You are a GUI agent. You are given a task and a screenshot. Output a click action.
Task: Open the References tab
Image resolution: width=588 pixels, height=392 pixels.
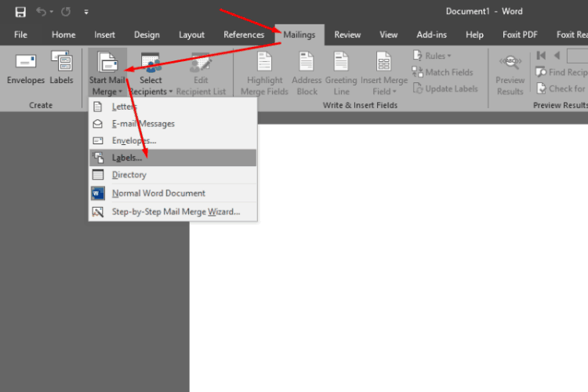(244, 34)
